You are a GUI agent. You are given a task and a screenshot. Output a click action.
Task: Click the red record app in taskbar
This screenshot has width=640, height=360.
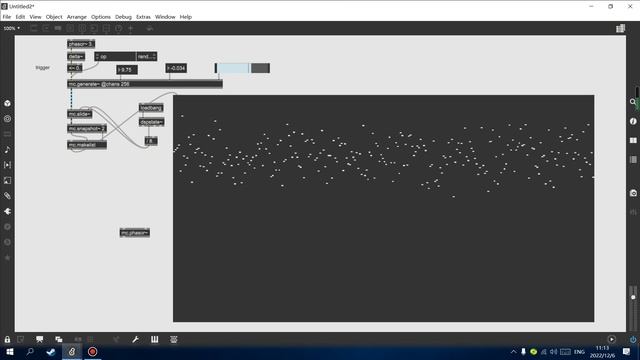(93, 351)
